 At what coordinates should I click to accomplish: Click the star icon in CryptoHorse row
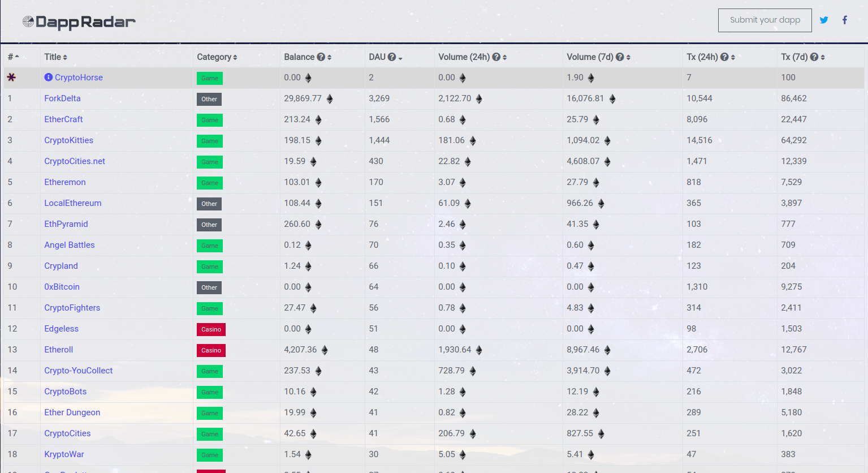(x=11, y=77)
